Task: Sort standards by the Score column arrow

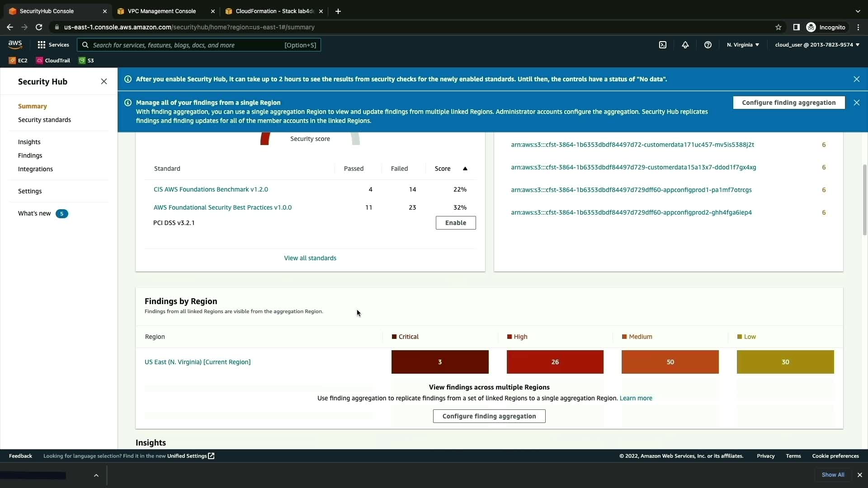Action: pos(465,169)
